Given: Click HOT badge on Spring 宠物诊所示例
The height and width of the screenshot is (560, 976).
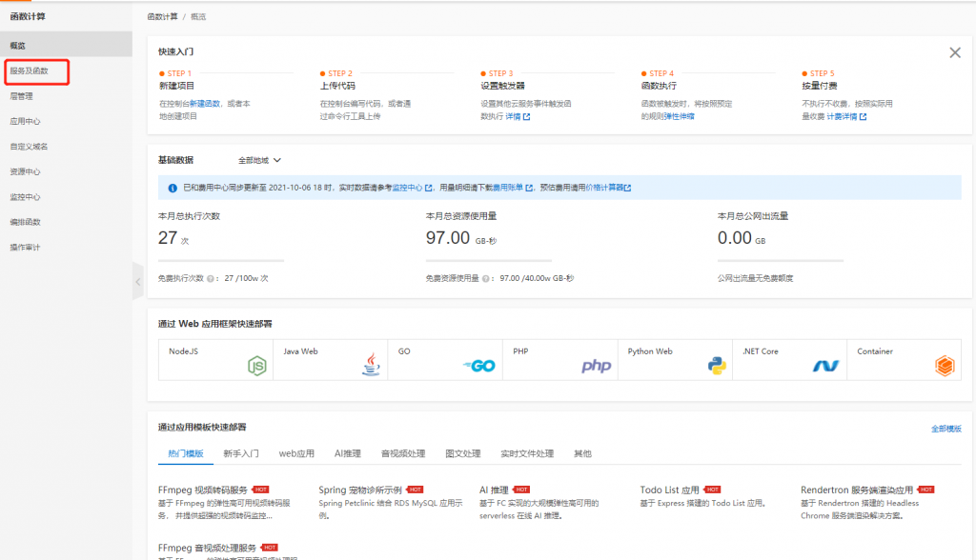Looking at the screenshot, I should pos(415,490).
